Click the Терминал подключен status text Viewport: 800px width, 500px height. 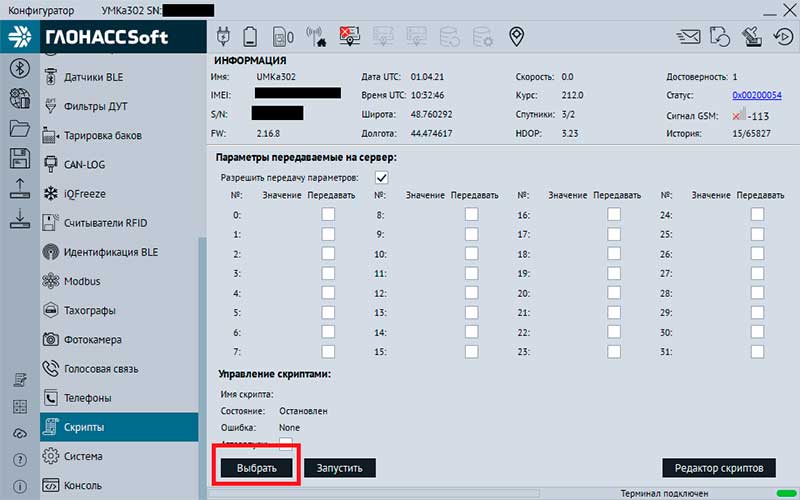[664, 493]
